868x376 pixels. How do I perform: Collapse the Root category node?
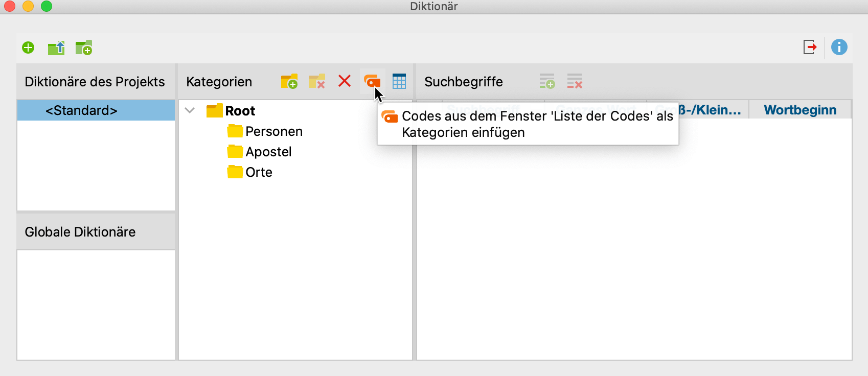pyautogui.click(x=190, y=110)
